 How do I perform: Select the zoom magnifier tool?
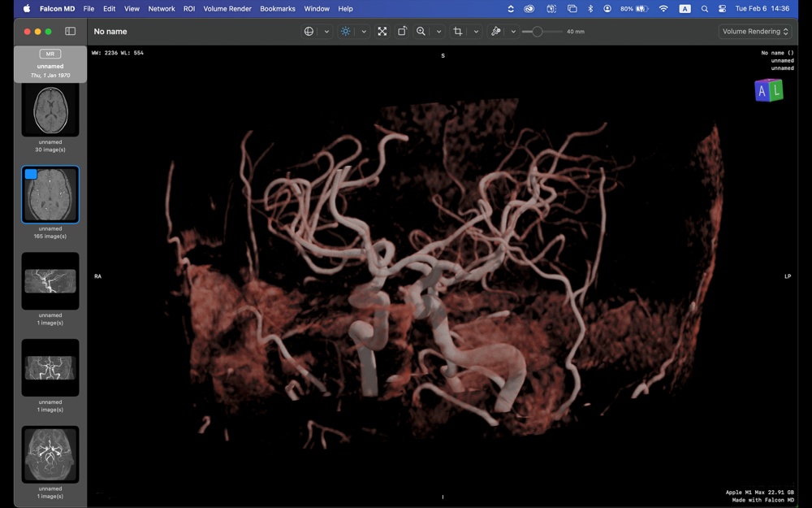(x=421, y=32)
